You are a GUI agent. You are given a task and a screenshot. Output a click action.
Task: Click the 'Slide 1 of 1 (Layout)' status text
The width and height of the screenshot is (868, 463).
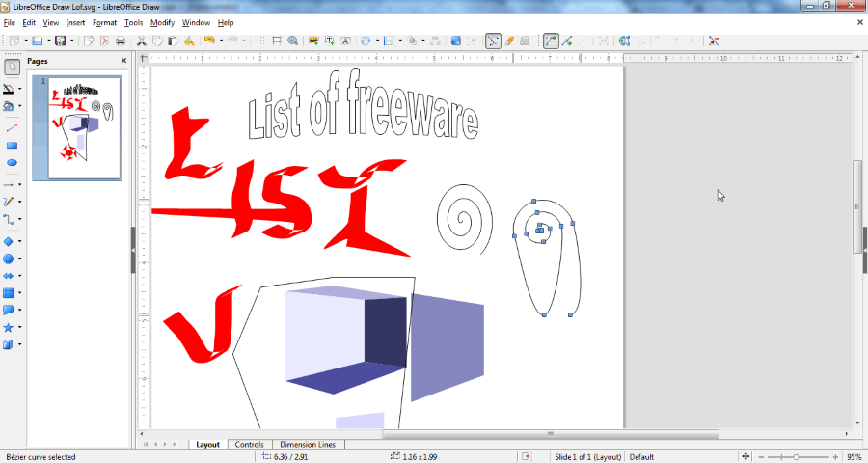pyautogui.click(x=588, y=457)
